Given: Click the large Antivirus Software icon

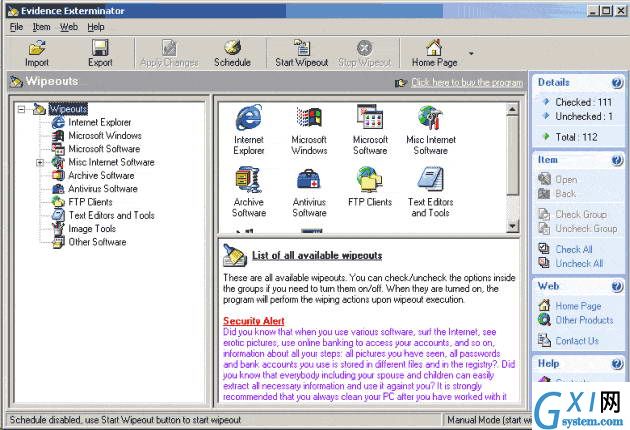Looking at the screenshot, I should [309, 180].
